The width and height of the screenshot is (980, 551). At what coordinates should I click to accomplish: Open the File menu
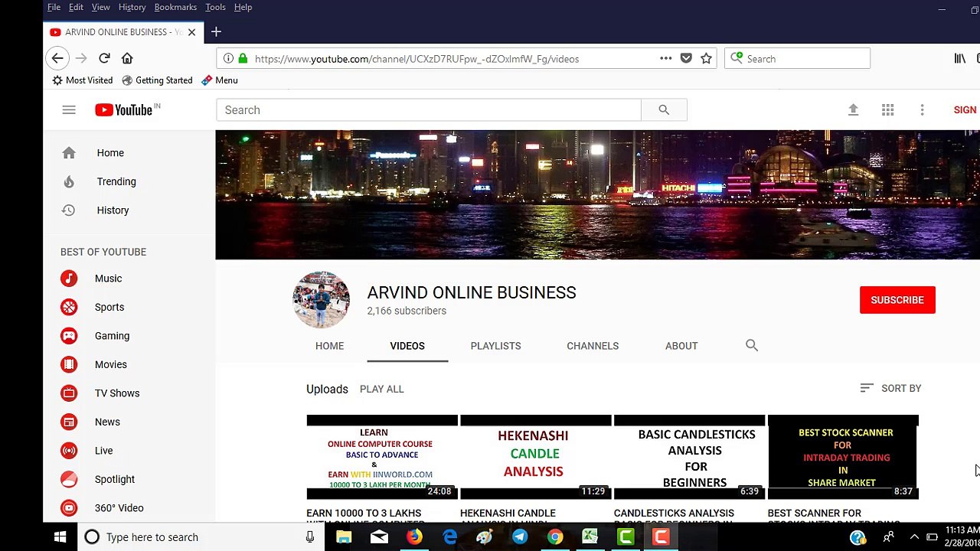tap(54, 7)
